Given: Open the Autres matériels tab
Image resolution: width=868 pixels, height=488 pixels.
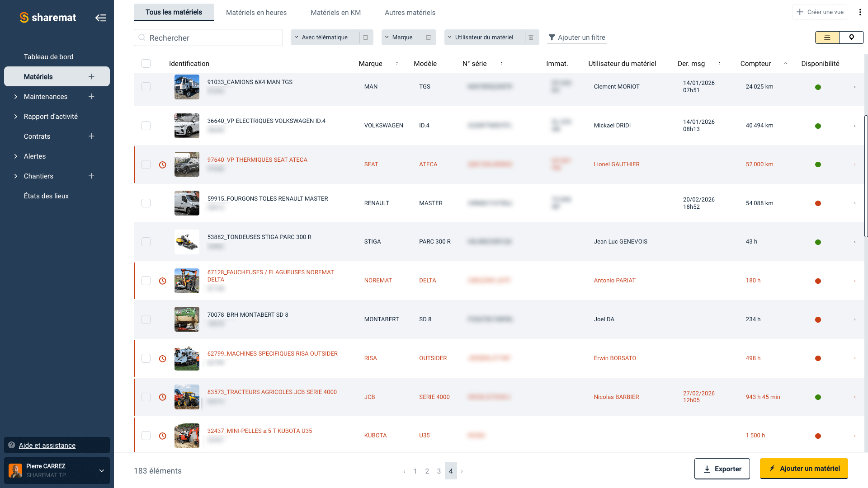Looking at the screenshot, I should (x=410, y=12).
